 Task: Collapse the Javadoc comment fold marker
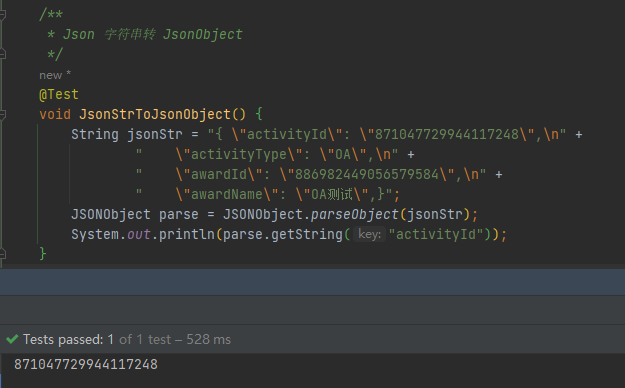point(2,15)
